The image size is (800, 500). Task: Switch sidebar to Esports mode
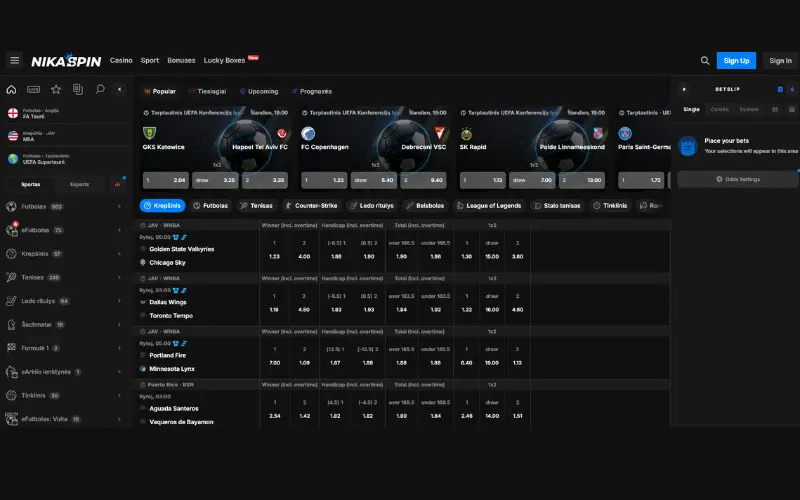click(x=79, y=184)
